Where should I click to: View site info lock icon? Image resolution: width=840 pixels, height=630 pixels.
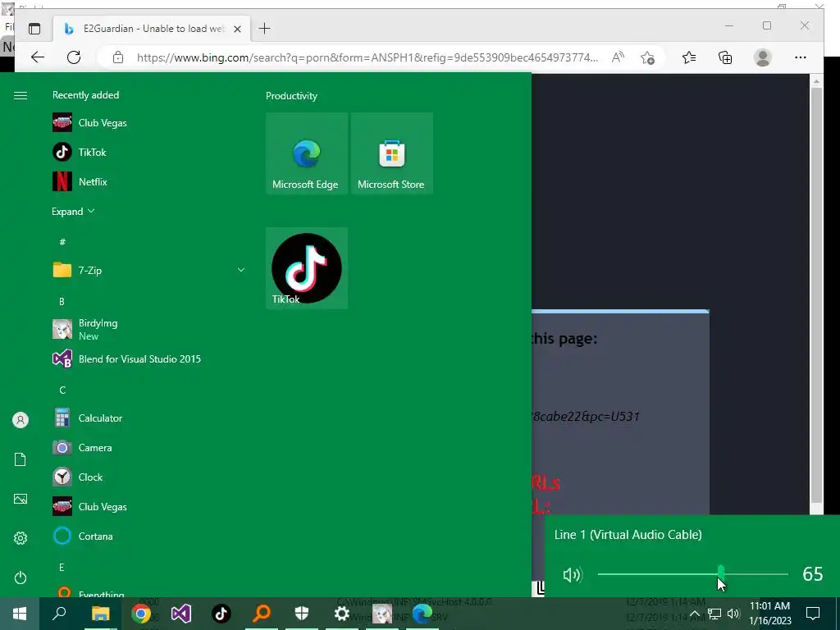118,57
